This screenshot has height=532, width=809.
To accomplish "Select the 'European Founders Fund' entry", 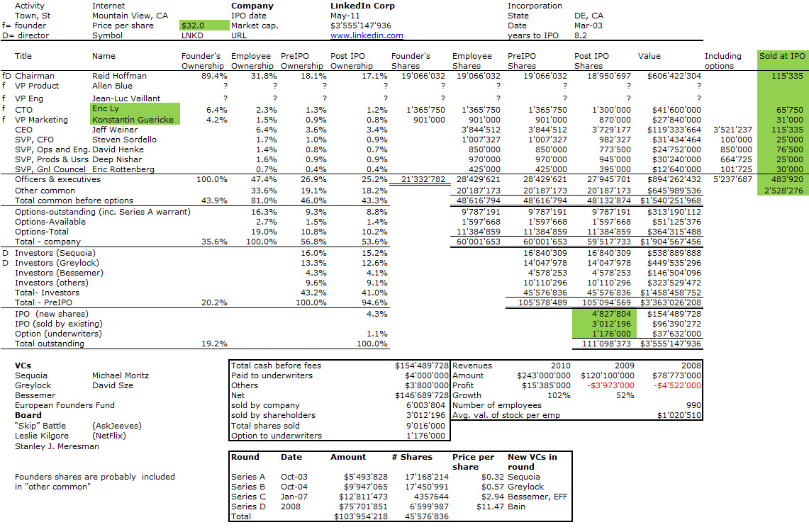I will [65, 405].
